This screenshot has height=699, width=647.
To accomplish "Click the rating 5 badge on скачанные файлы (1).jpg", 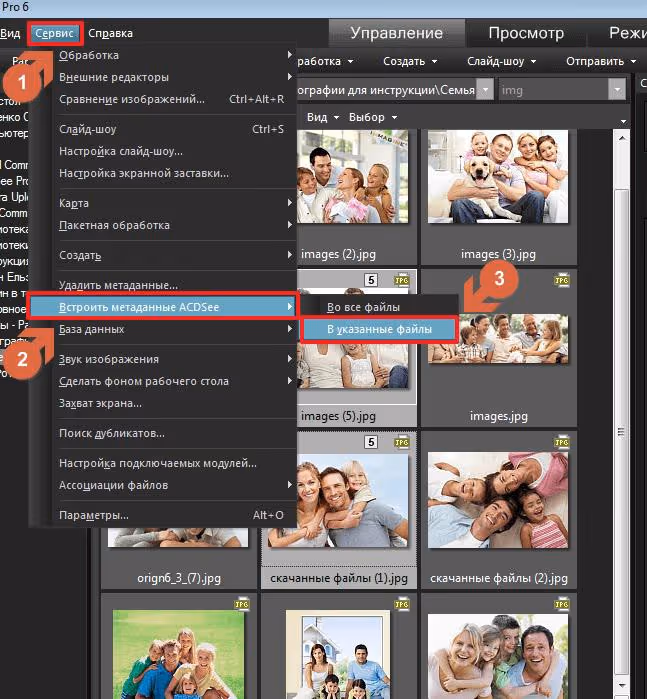I will [371, 442].
